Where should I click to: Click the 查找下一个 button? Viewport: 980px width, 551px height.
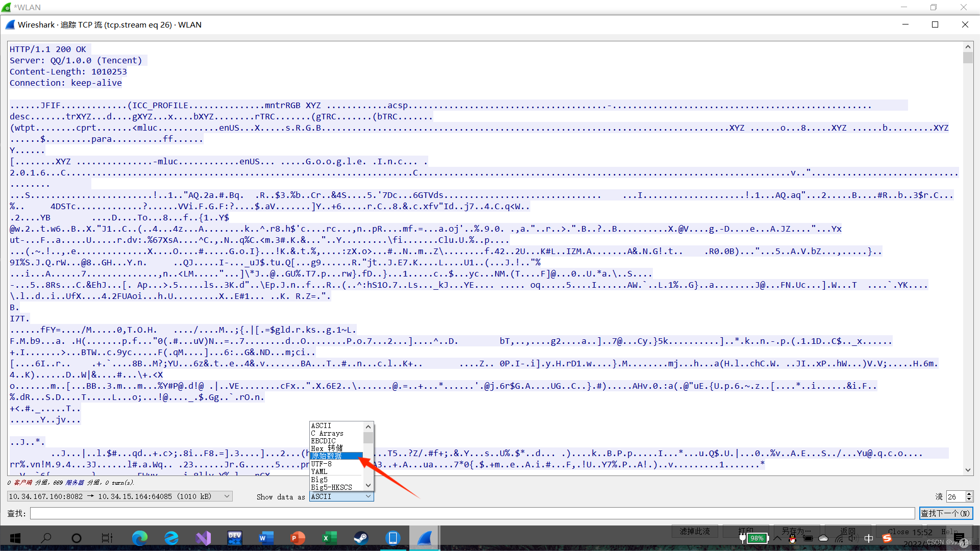[945, 513]
